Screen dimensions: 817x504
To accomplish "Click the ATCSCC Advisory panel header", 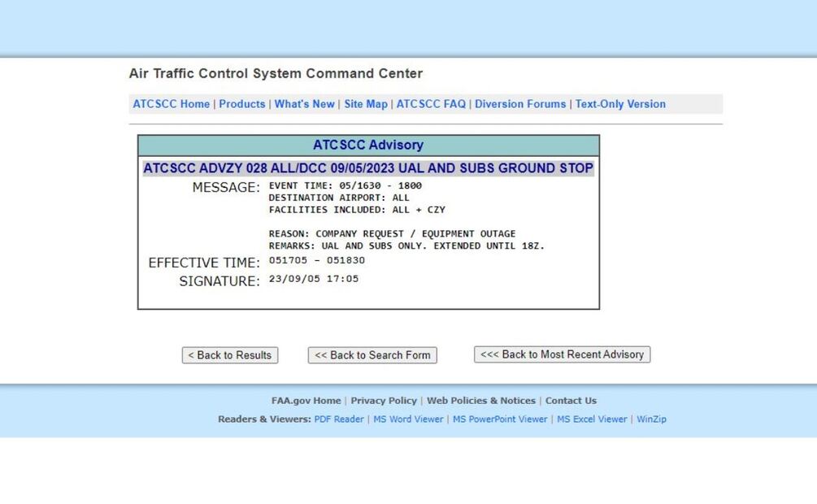I will (x=368, y=146).
